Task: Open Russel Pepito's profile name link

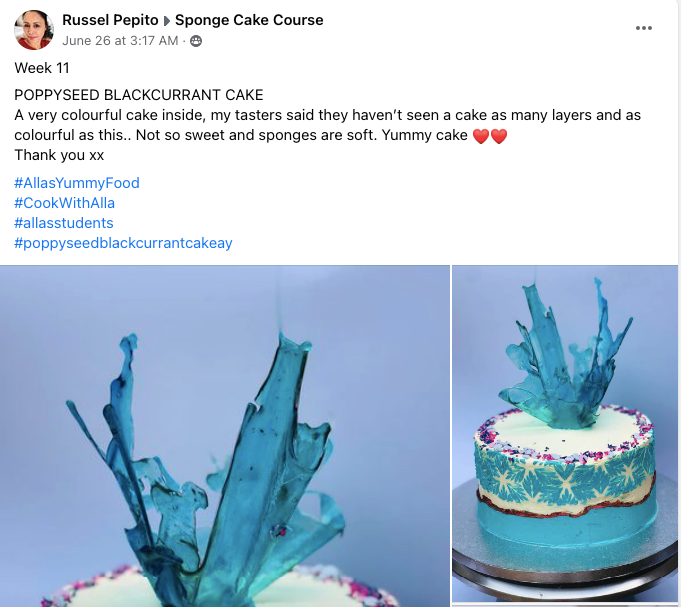Action: [110, 20]
